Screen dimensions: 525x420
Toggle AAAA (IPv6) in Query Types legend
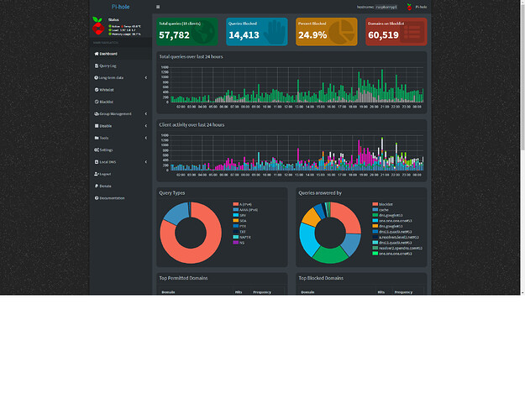[x=245, y=210]
